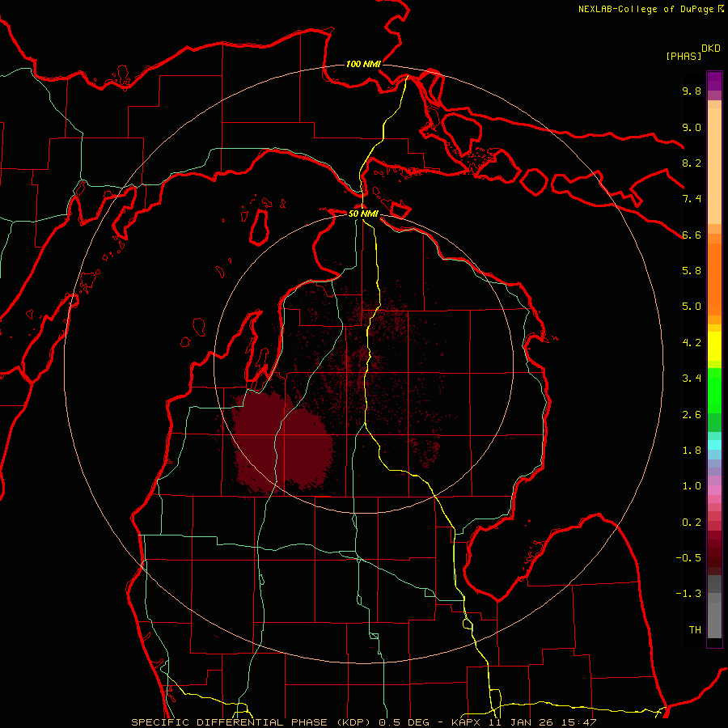Screen dimensions: 728x728
Task: Pick the bright yellow color bar segment
Action: point(714,346)
